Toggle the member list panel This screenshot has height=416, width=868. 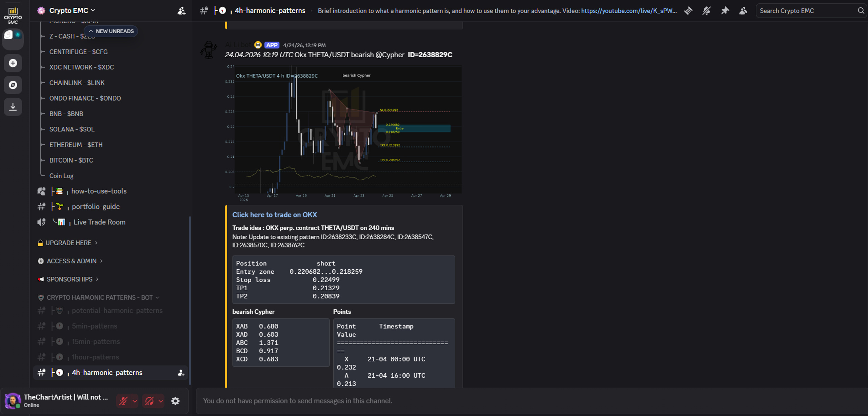pyautogui.click(x=743, y=11)
